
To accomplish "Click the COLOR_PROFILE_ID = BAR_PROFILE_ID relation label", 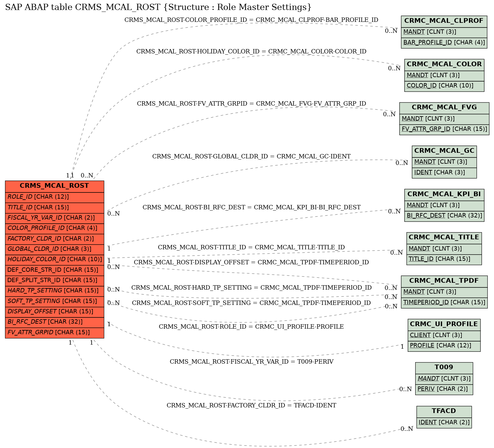I will [x=251, y=20].
